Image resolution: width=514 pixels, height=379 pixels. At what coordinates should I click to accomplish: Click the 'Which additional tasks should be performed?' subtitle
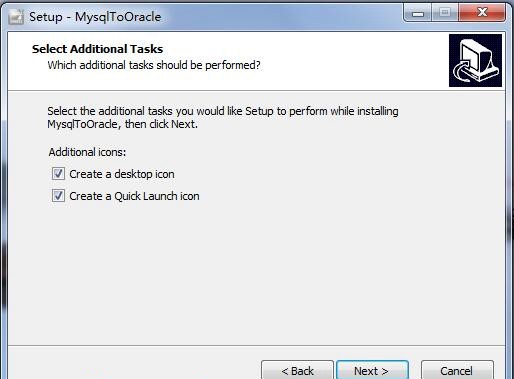point(154,65)
